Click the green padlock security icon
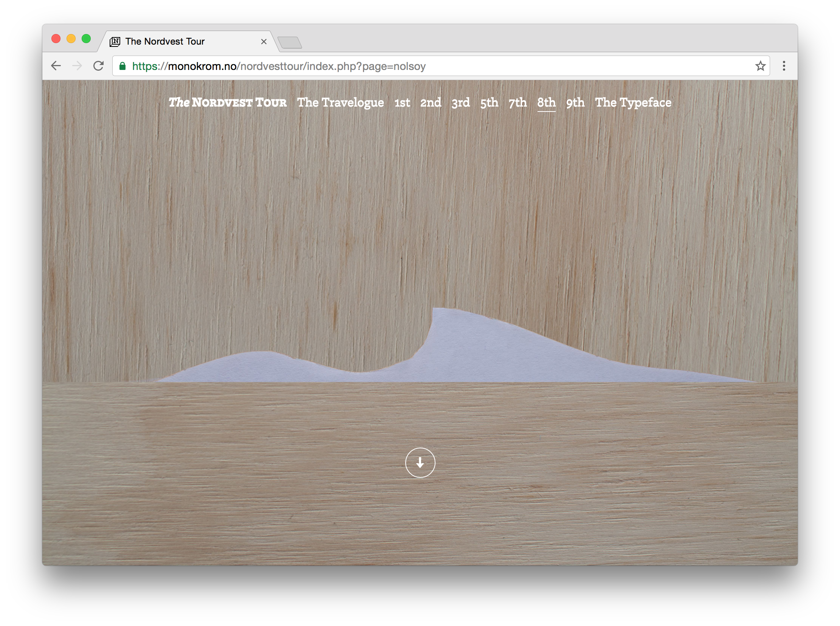The width and height of the screenshot is (840, 626). pyautogui.click(x=122, y=66)
